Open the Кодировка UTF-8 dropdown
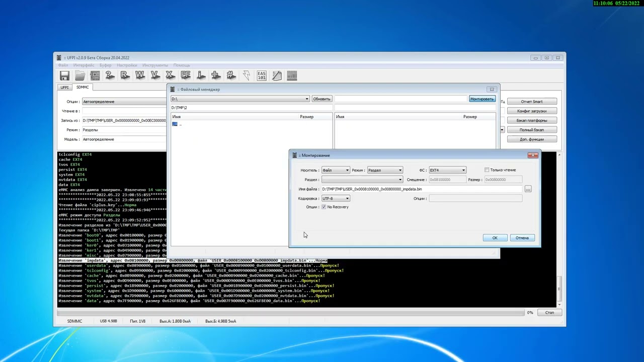 pyautogui.click(x=336, y=199)
